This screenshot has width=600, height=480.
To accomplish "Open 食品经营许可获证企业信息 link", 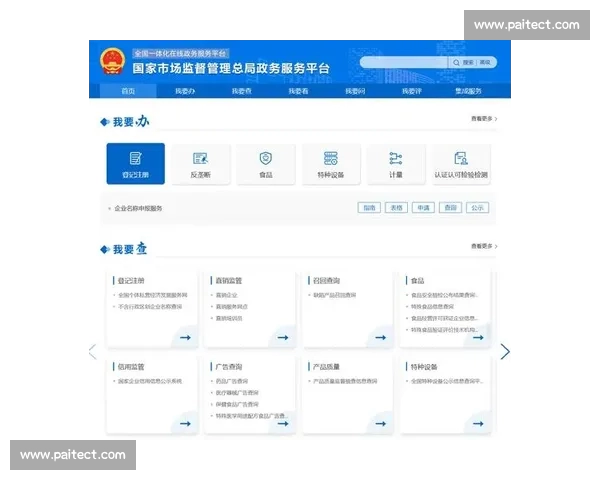I will tap(444, 318).
